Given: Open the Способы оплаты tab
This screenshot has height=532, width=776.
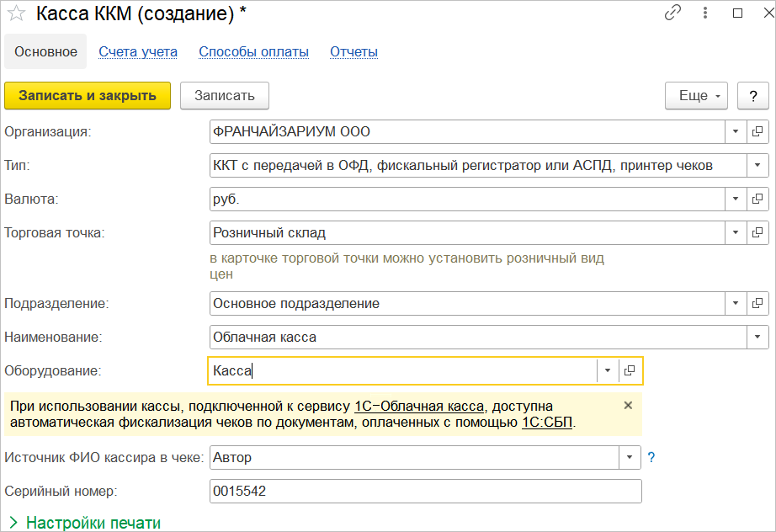Looking at the screenshot, I should (x=253, y=52).
